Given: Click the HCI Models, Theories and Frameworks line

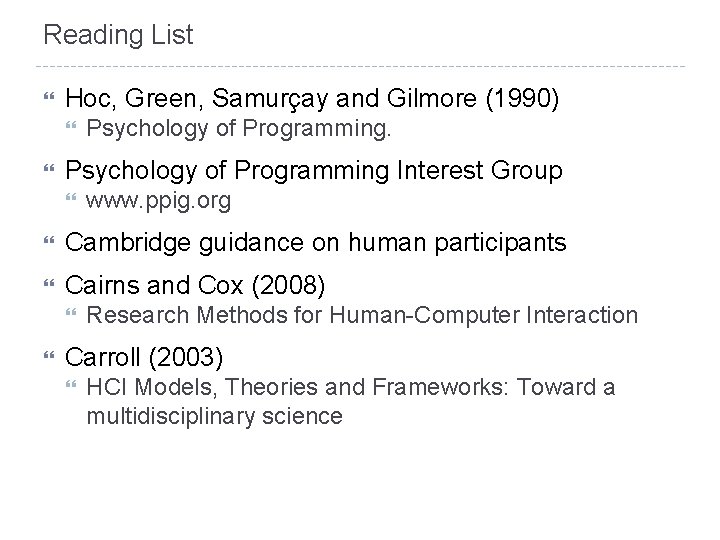Looking at the screenshot, I should (x=351, y=388).
